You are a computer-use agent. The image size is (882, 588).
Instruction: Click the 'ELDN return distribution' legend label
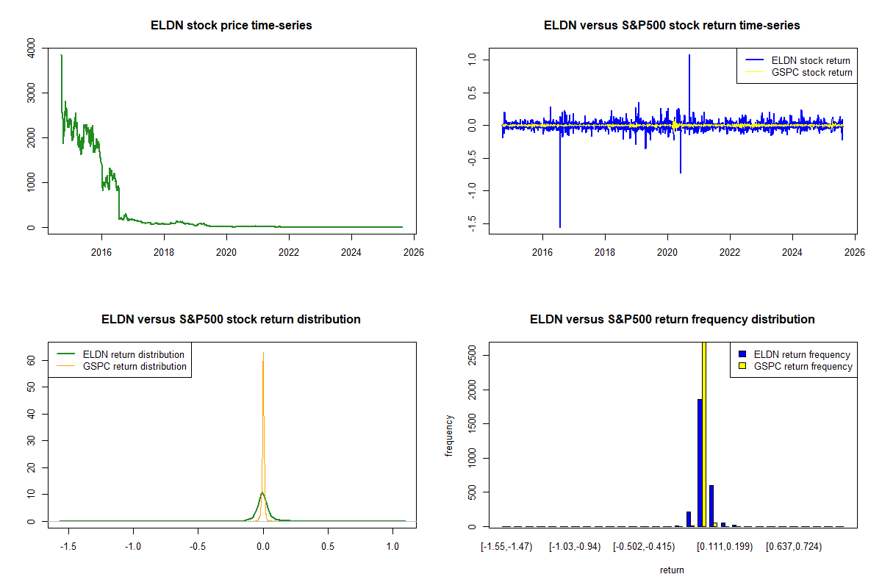(134, 354)
